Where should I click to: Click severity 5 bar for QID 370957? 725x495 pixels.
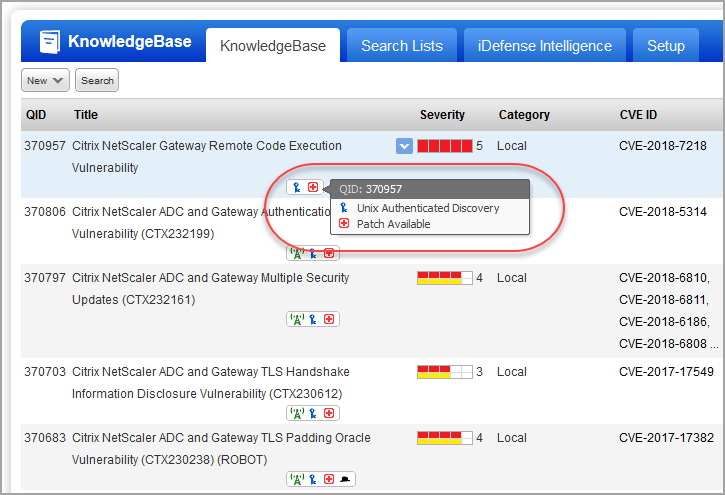click(445, 146)
